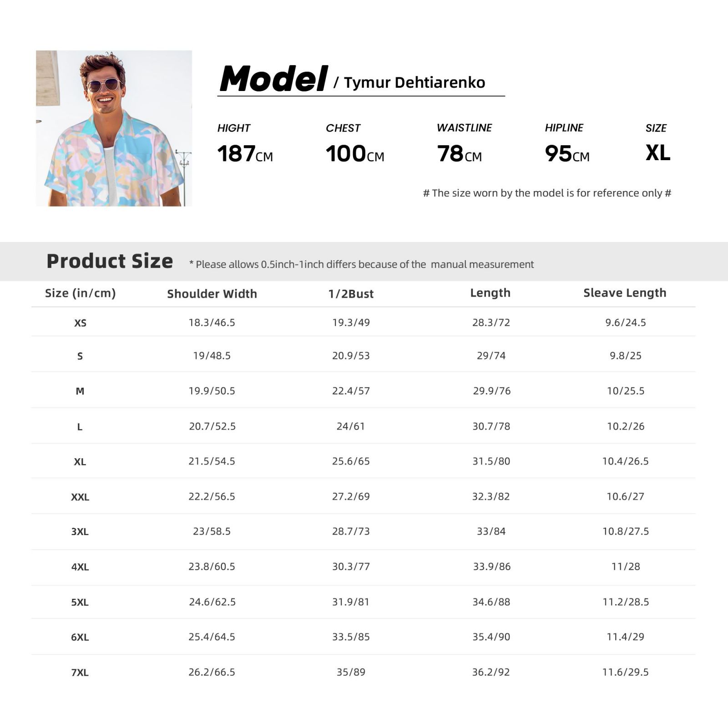Click the model photo thumbnail
Screen dimensions: 728x728
tap(114, 128)
